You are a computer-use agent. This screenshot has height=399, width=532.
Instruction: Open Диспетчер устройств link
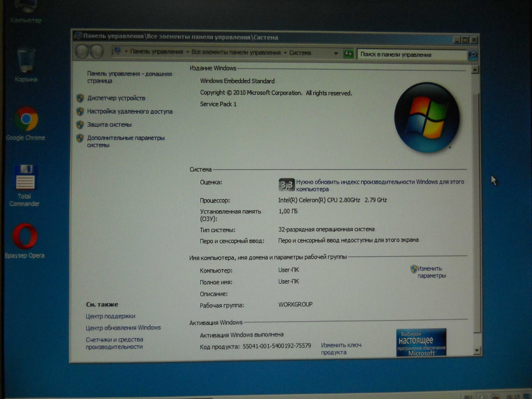(116, 98)
